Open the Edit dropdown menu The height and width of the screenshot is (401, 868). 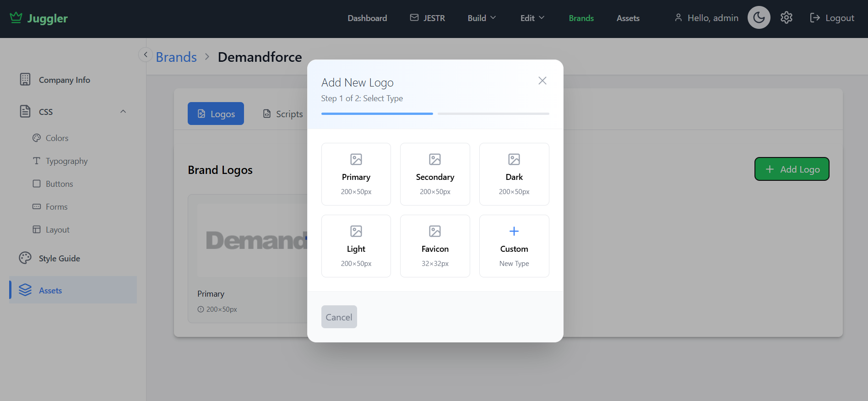[x=532, y=18]
